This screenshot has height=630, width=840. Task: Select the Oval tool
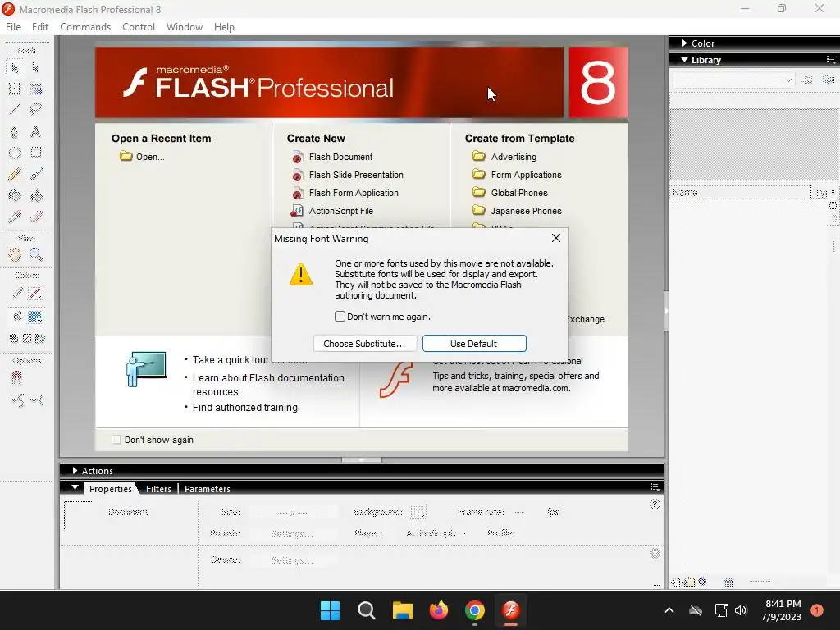(x=15, y=153)
